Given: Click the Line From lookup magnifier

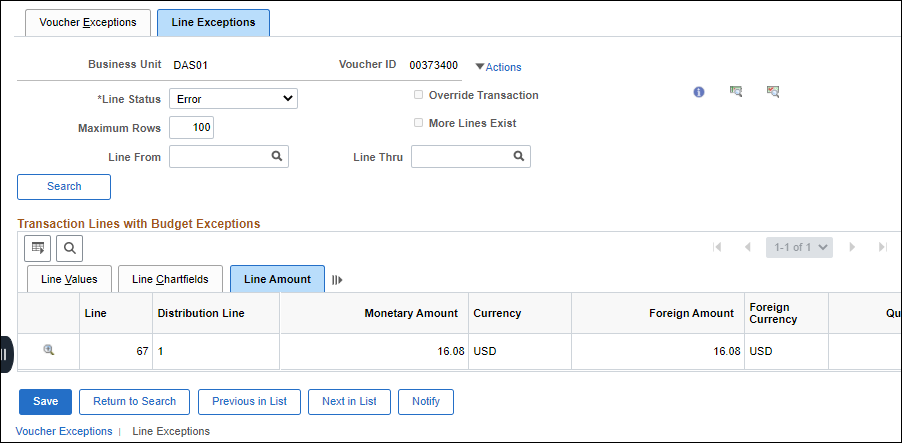Looking at the screenshot, I should [276, 156].
